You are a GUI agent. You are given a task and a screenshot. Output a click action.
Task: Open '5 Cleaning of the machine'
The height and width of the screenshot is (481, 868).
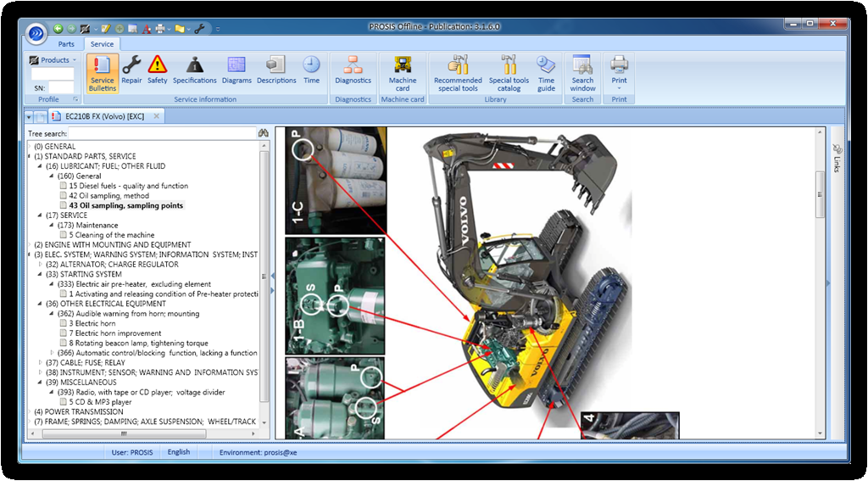pos(111,235)
